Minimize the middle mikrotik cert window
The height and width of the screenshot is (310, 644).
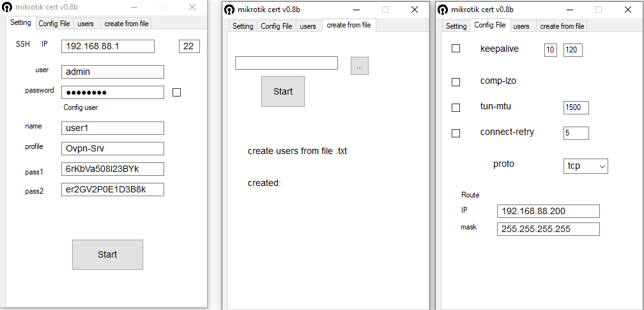pos(356,10)
